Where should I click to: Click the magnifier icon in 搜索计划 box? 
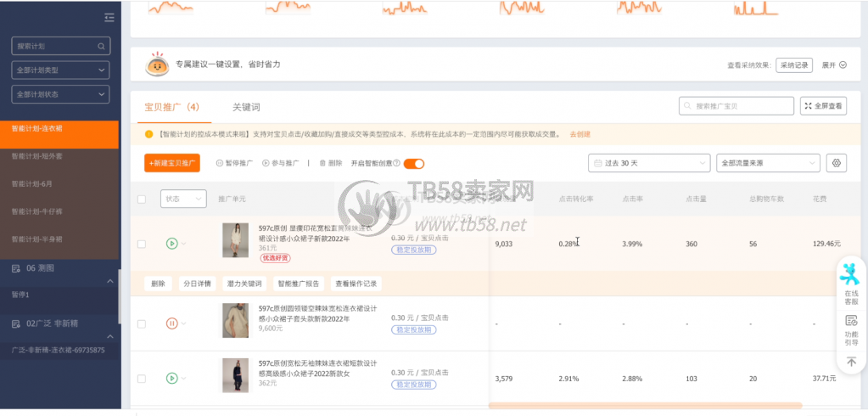tap(101, 47)
